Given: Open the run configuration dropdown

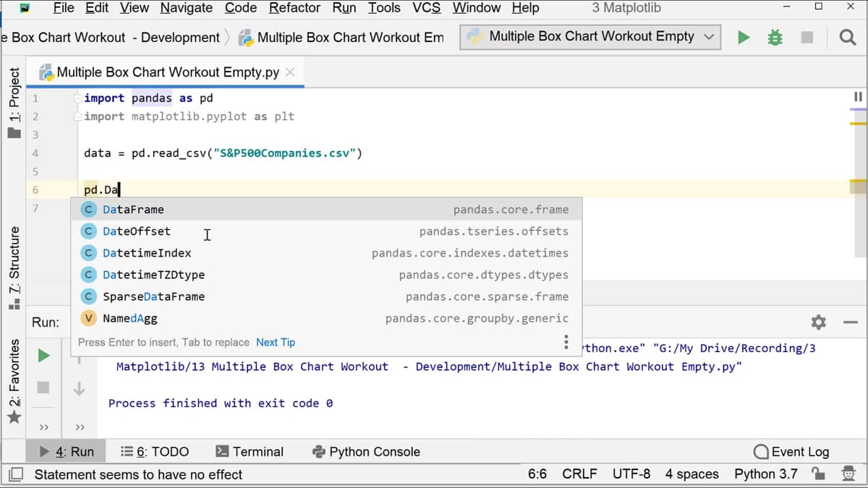Looking at the screenshot, I should coord(590,37).
